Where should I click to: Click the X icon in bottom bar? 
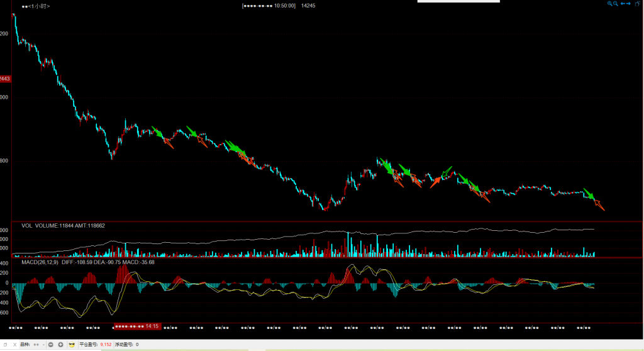[x=13, y=345]
